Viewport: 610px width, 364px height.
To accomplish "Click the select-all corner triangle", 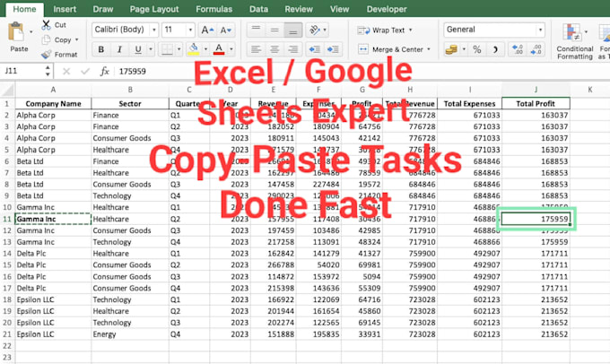I will click(8, 91).
